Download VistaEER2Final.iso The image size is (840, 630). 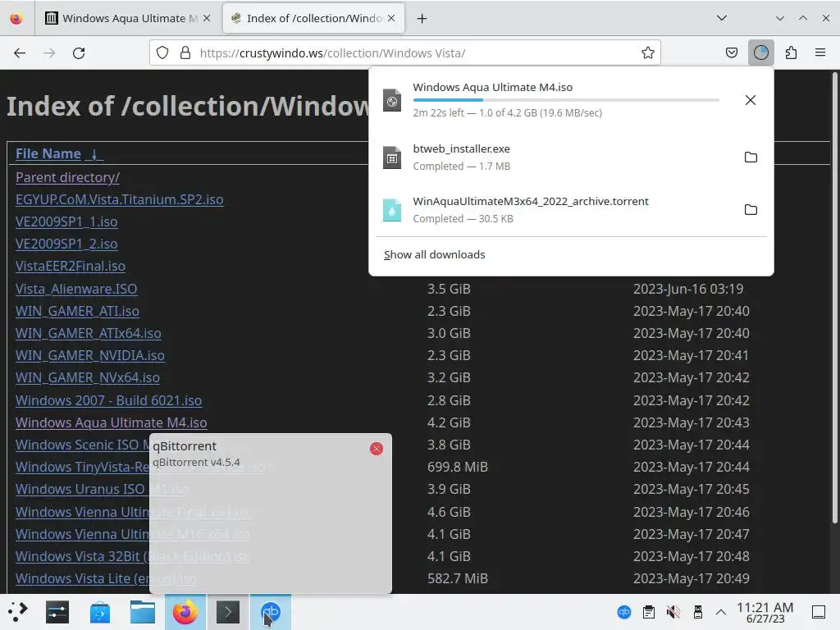coord(71,267)
